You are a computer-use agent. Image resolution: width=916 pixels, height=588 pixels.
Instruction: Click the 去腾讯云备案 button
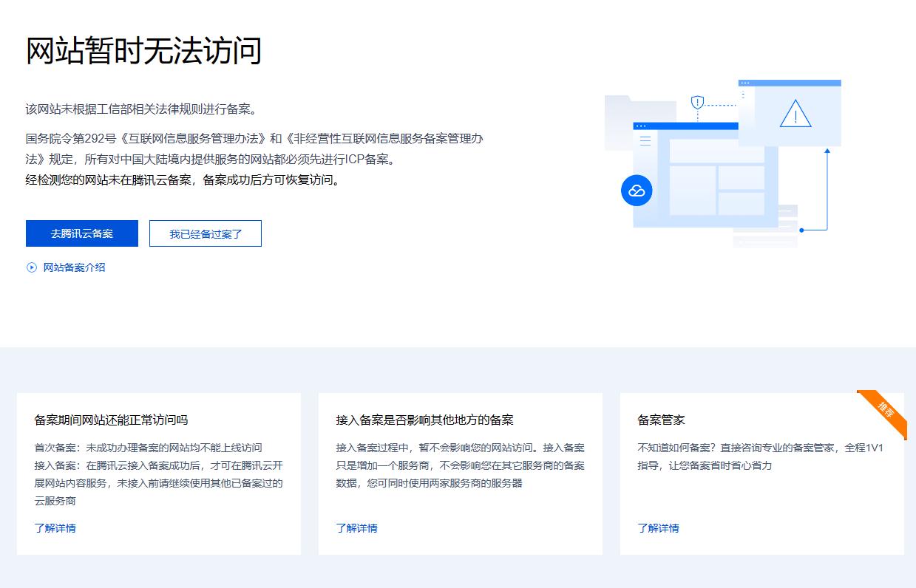coord(82,233)
